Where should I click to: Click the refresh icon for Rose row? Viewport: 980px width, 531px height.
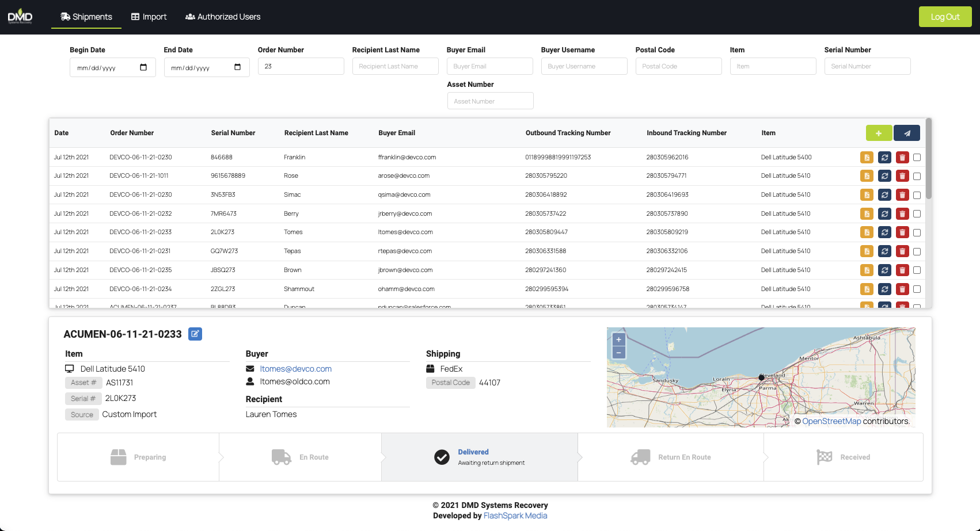point(884,176)
